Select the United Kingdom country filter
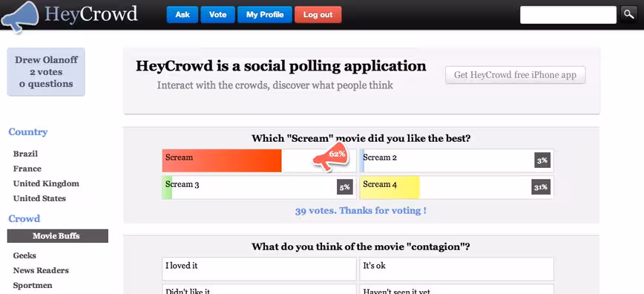Image resolution: width=644 pixels, height=294 pixels. (x=46, y=183)
